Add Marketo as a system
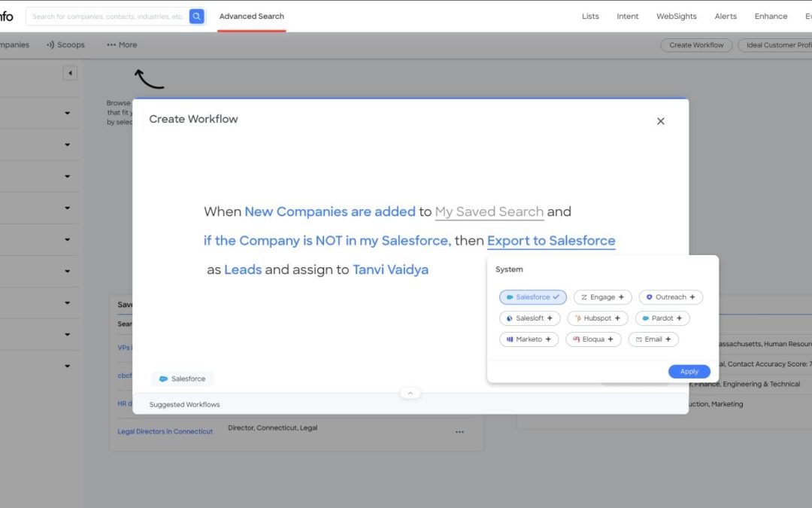Viewport: 812px width, 508px height. click(529, 339)
